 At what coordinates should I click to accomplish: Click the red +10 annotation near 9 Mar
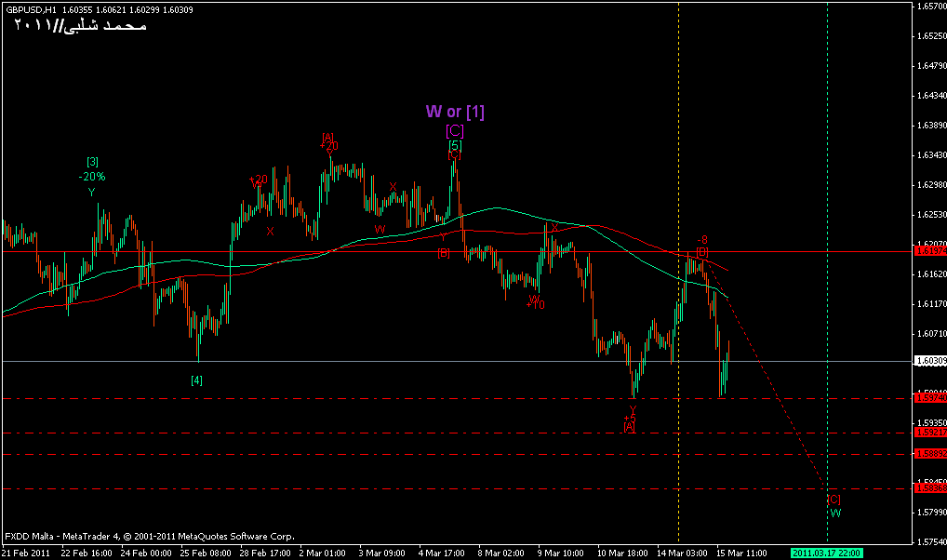[537, 304]
